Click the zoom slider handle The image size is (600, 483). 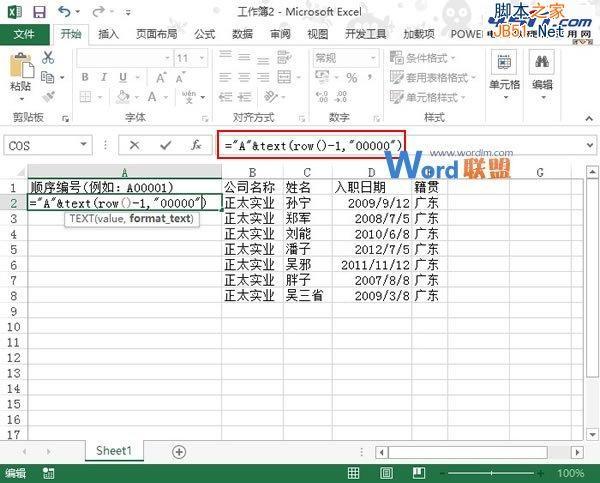492,473
